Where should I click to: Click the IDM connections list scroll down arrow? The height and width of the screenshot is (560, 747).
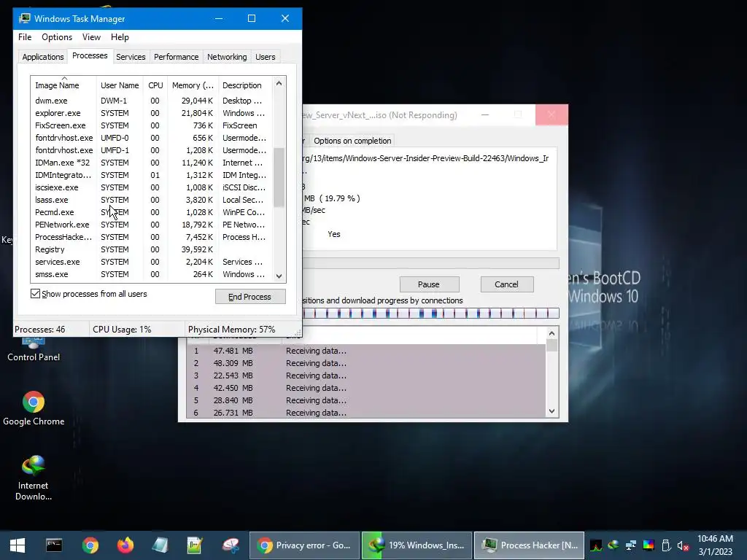(551, 411)
